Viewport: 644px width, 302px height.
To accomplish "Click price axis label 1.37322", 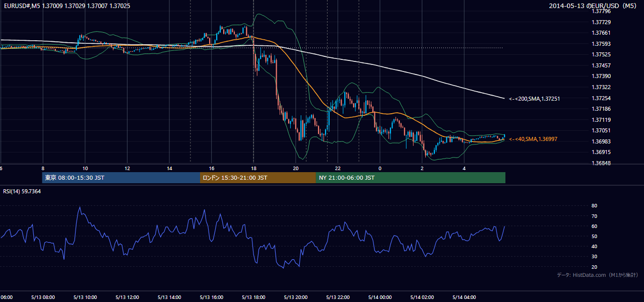I will 601,87.
